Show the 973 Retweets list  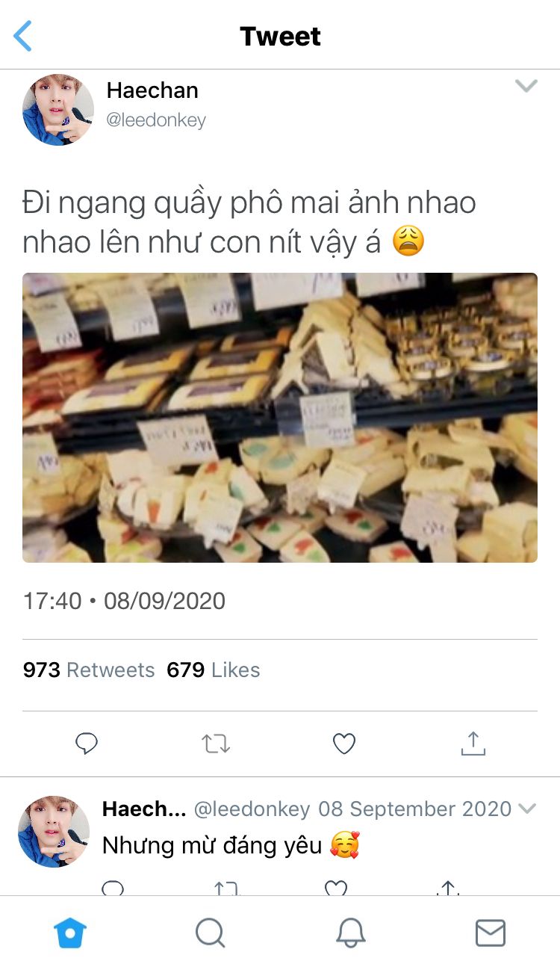pos(89,670)
